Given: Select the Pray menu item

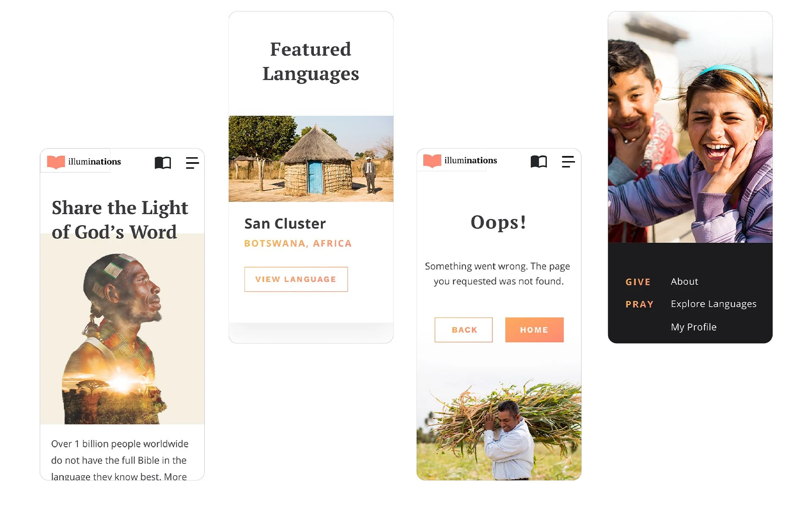Looking at the screenshot, I should point(639,304).
